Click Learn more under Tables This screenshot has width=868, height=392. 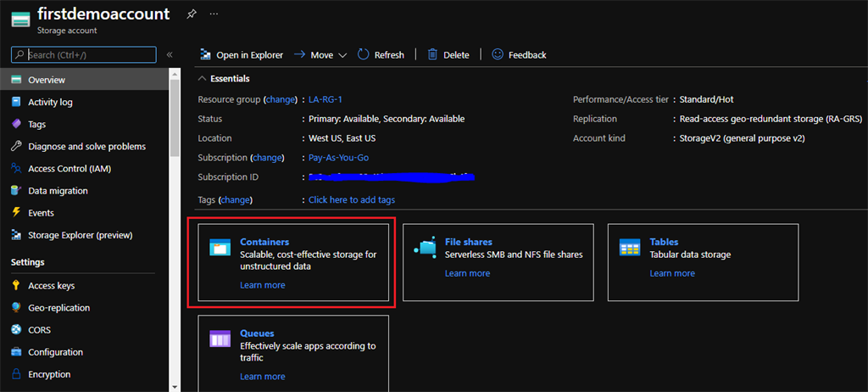click(x=672, y=273)
